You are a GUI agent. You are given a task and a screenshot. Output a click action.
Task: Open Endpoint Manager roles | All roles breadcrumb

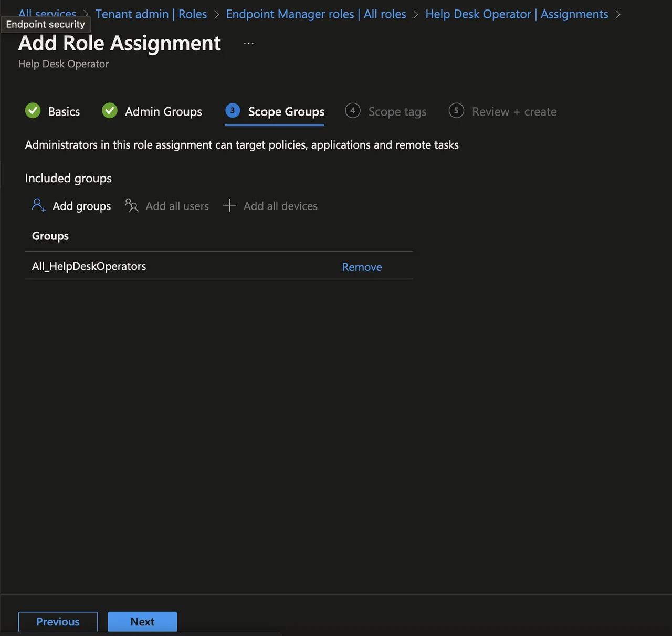(316, 14)
